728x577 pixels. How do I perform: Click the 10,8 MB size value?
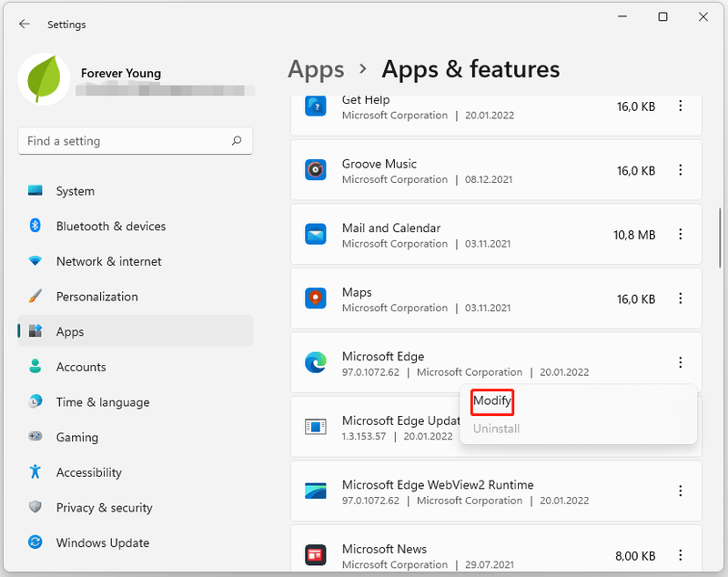tap(634, 235)
